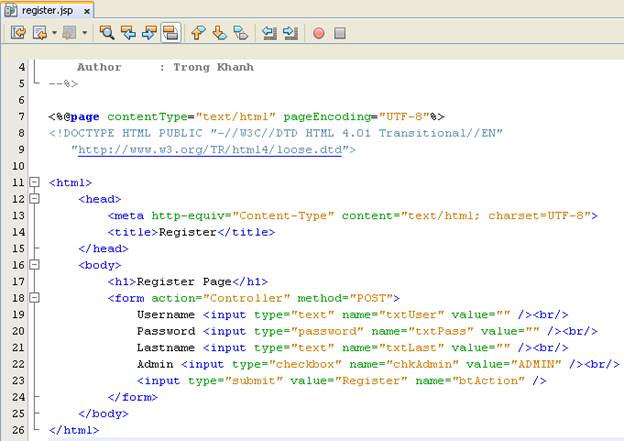The height and width of the screenshot is (441, 624).
Task: Click the "<!DOCTYPE" text on line 8
Action: (x=82, y=133)
